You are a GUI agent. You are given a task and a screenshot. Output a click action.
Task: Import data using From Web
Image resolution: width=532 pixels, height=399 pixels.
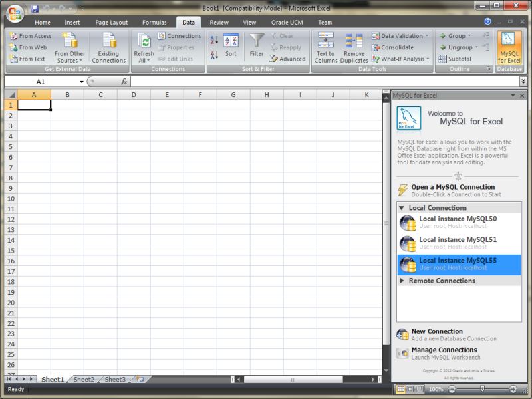coord(27,46)
